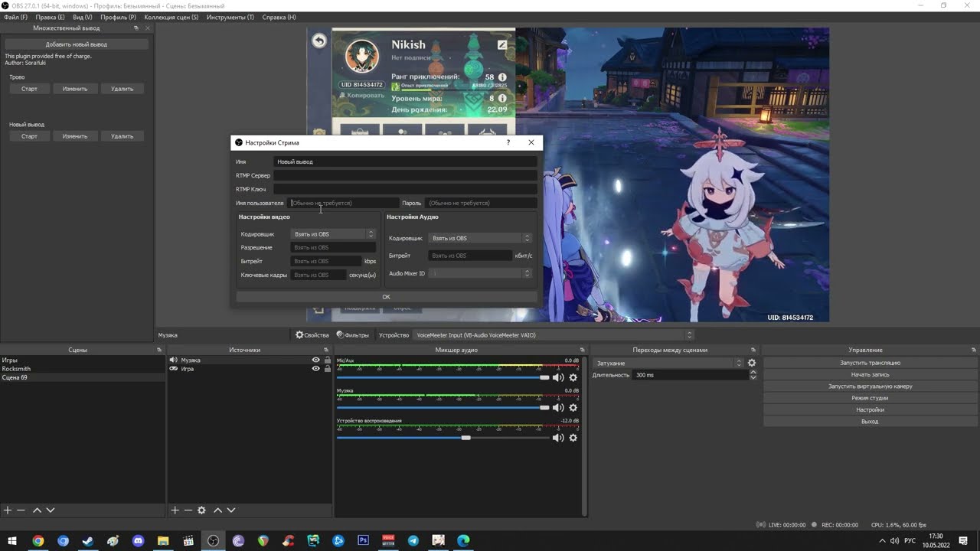Undock the Источники panel
The width and height of the screenshot is (980, 551).
coord(327,350)
